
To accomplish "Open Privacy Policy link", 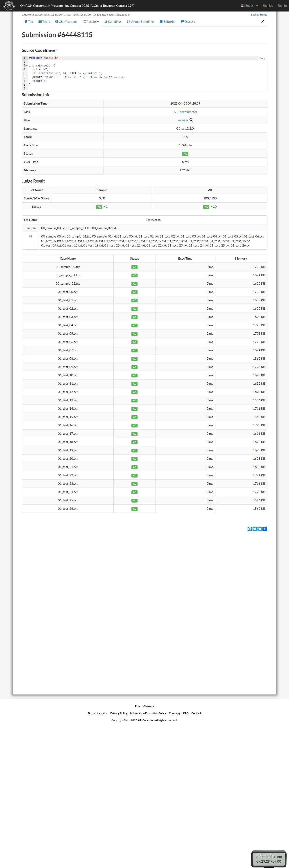I will 119,713.
